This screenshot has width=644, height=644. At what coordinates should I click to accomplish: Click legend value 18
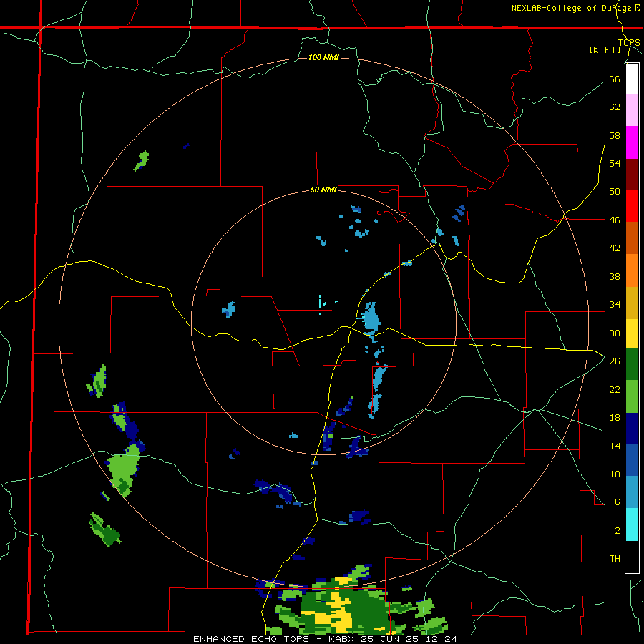(615, 418)
